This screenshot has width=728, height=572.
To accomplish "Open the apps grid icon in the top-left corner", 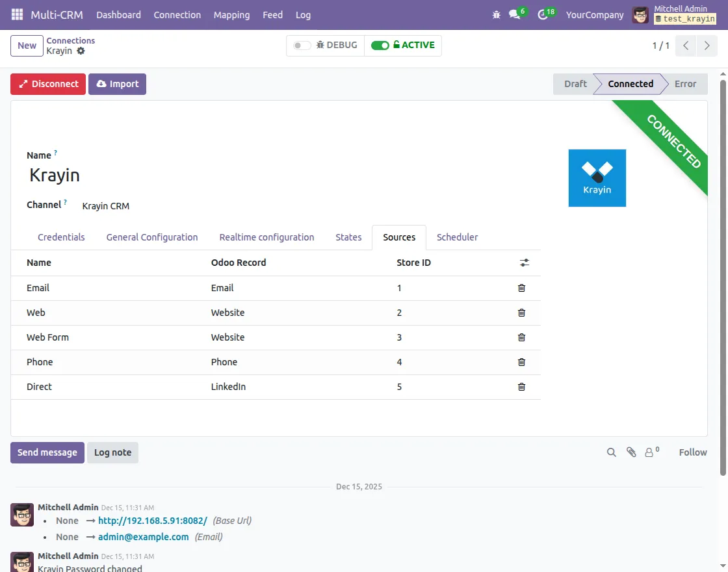I will 16,14.
